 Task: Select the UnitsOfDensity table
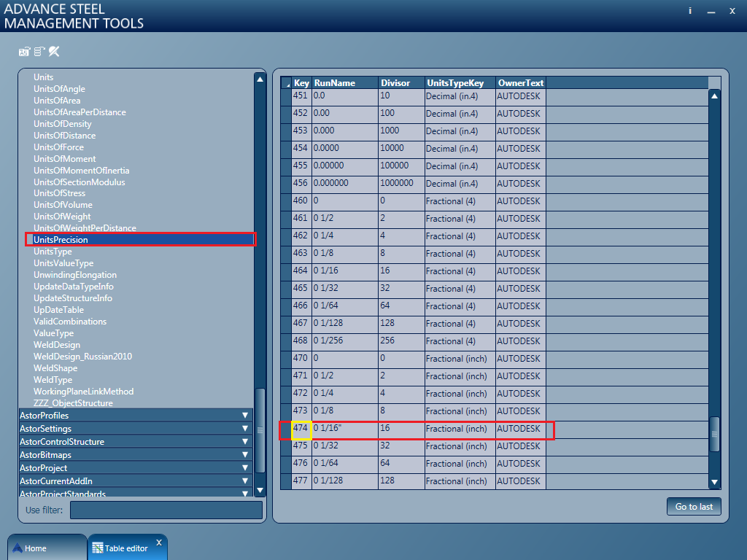click(63, 124)
